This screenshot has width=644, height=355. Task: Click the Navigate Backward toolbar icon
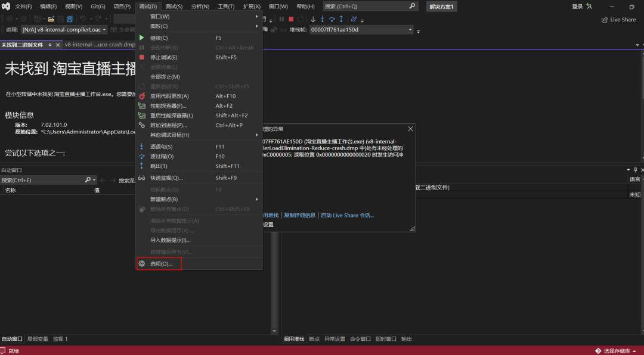[x=9, y=19]
